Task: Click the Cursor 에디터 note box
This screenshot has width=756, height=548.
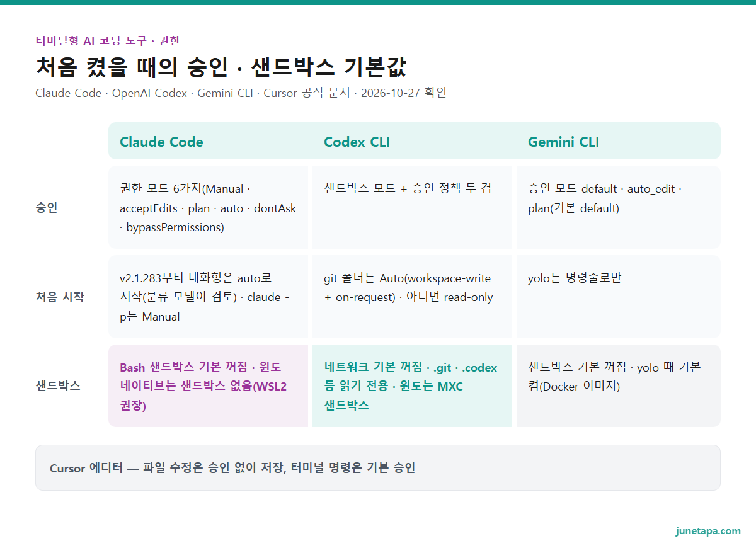Action: [378, 467]
